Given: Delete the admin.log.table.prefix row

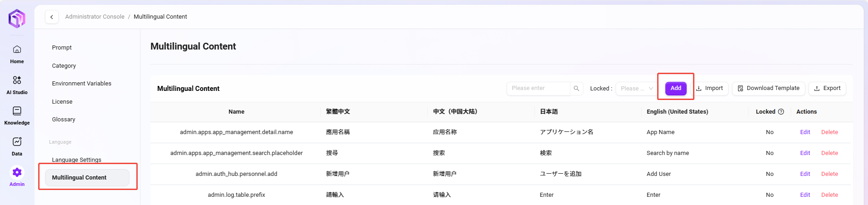Looking at the screenshot, I should tap(829, 195).
